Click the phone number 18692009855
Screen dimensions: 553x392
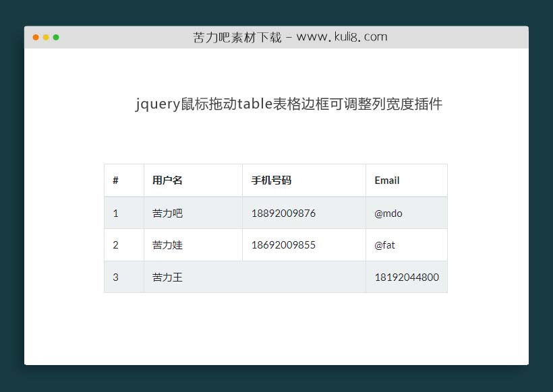point(283,244)
